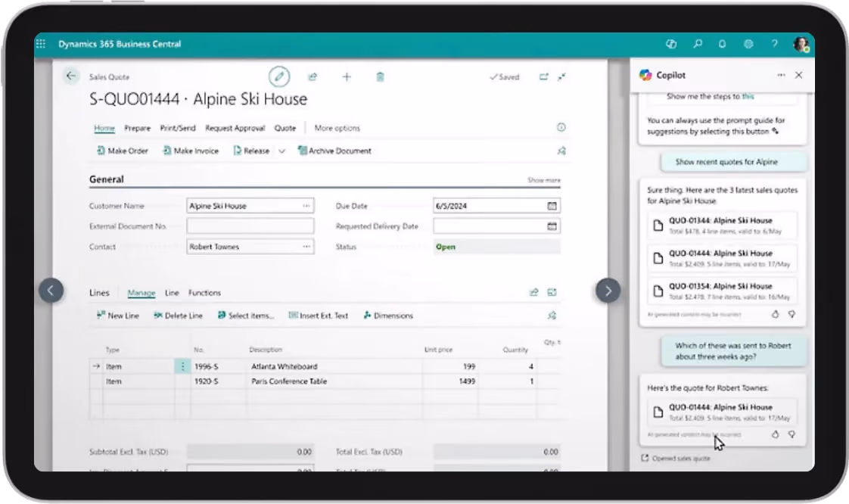
Task: Thumbs down the latest quotes response
Action: point(791,314)
